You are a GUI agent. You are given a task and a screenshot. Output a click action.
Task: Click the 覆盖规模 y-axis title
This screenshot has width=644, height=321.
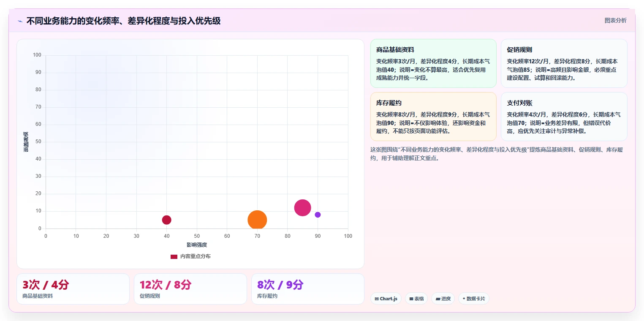(26, 142)
